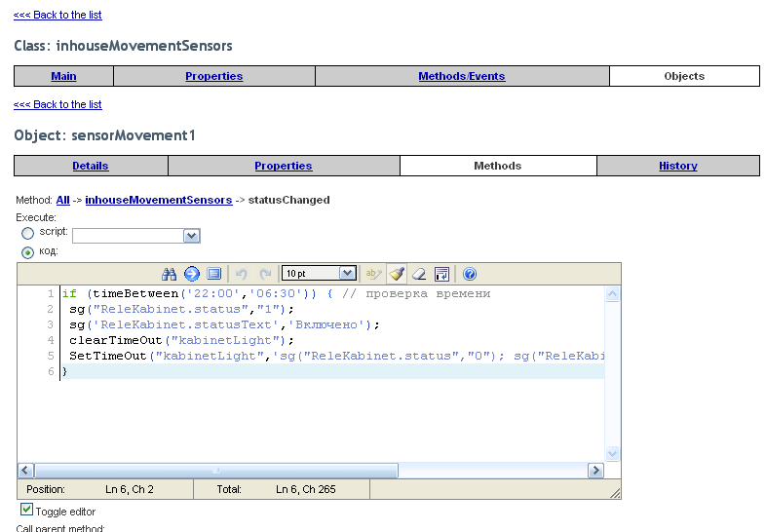Uncheck the Toggle editor checkbox
The width and height of the screenshot is (766, 532).
tap(27, 510)
